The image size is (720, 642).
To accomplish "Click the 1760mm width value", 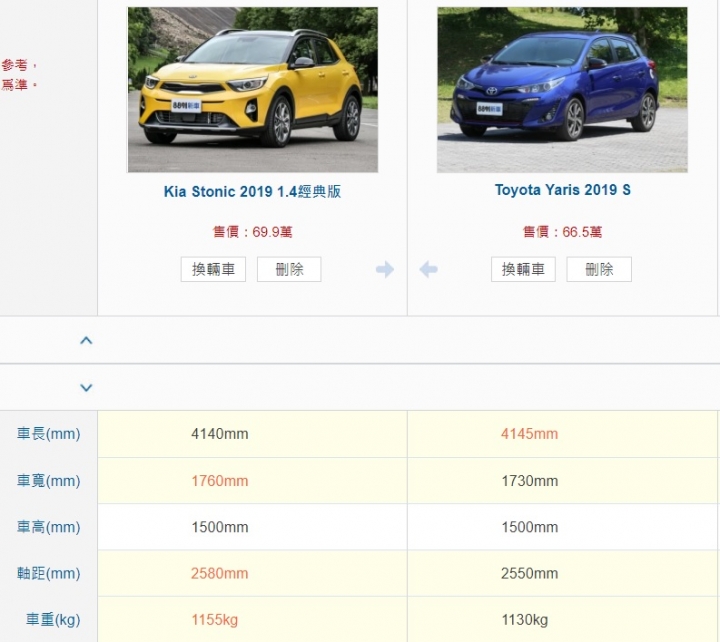I will pyautogui.click(x=219, y=481).
